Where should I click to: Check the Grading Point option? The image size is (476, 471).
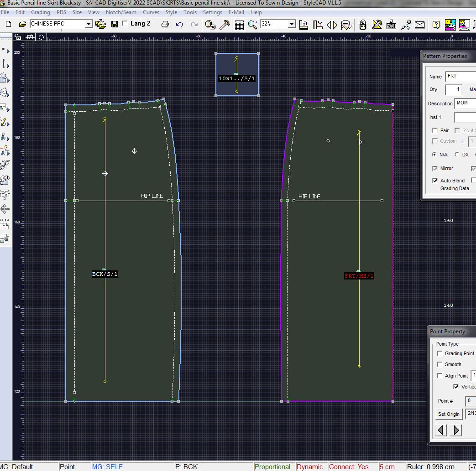click(439, 353)
